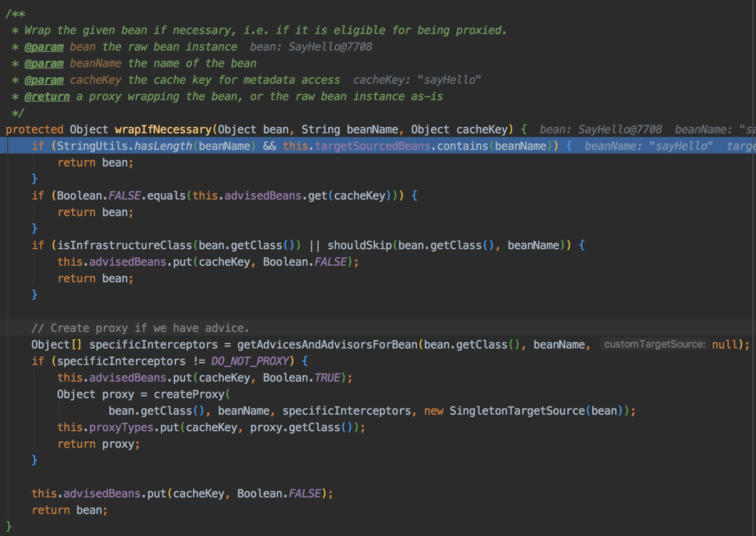The width and height of the screenshot is (756, 536).
Task: Click the proxy.getClass() call
Action: click(302, 428)
